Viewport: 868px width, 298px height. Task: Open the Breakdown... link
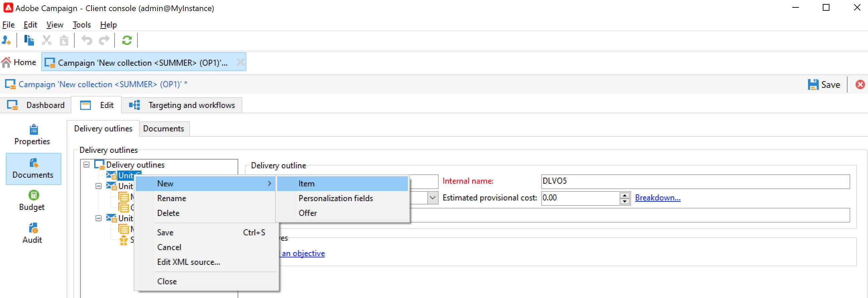pyautogui.click(x=658, y=198)
